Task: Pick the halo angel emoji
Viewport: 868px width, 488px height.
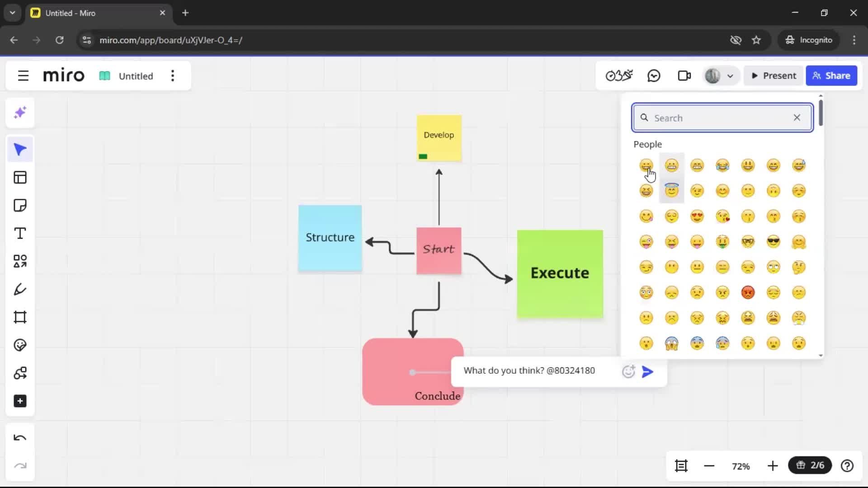Action: (x=672, y=190)
